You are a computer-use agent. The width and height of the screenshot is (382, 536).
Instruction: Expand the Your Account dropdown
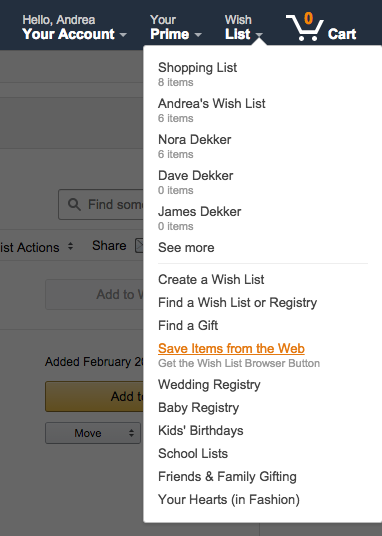pos(75,27)
